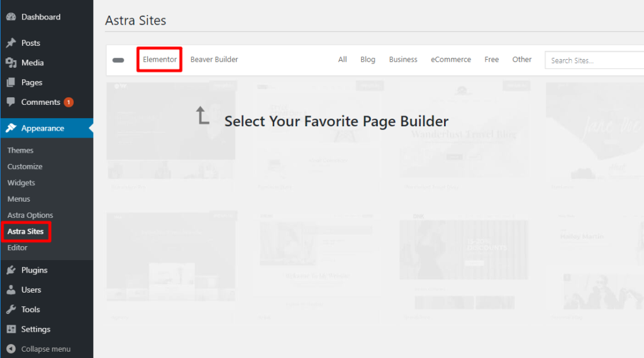Open the Customize submenu item
Viewport: 644px width, 358px height.
coord(25,166)
